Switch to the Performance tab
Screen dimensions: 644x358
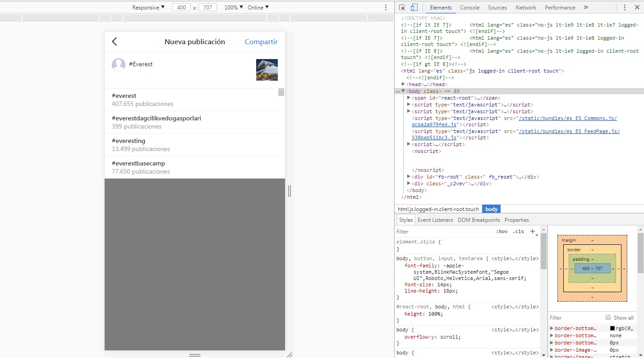tap(560, 8)
